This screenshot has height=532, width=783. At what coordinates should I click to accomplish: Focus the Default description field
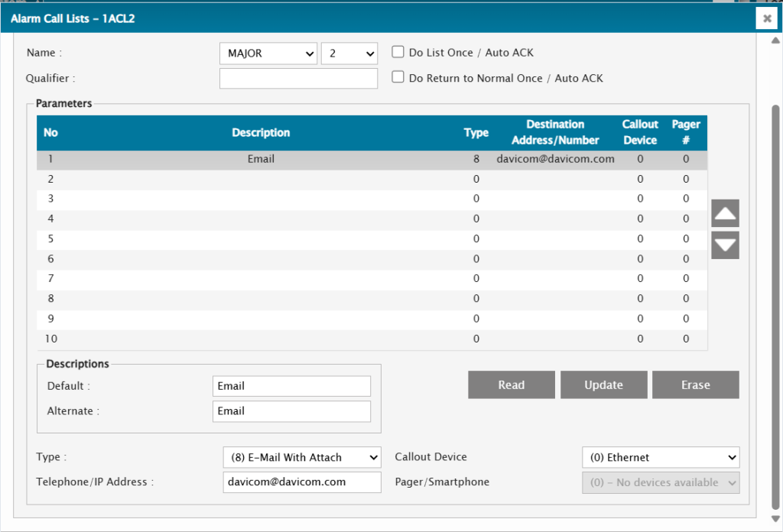coord(291,386)
